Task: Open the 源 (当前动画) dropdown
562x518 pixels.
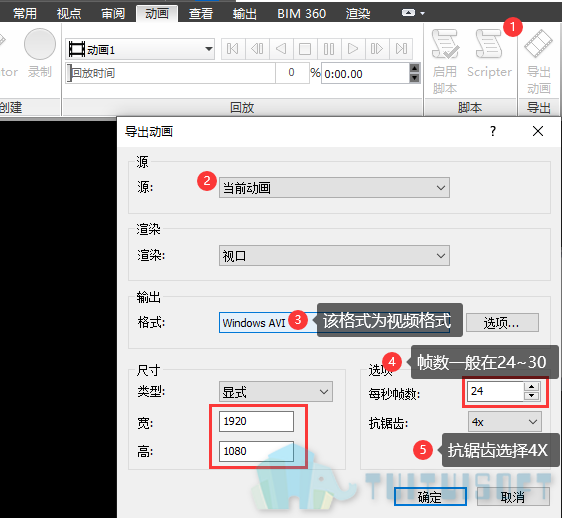Action: point(334,187)
